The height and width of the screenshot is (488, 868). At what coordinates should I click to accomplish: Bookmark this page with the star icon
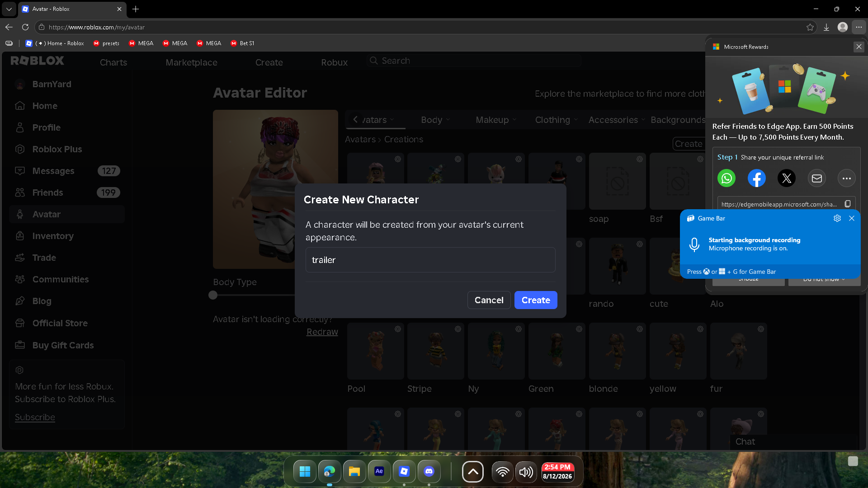[x=810, y=27]
